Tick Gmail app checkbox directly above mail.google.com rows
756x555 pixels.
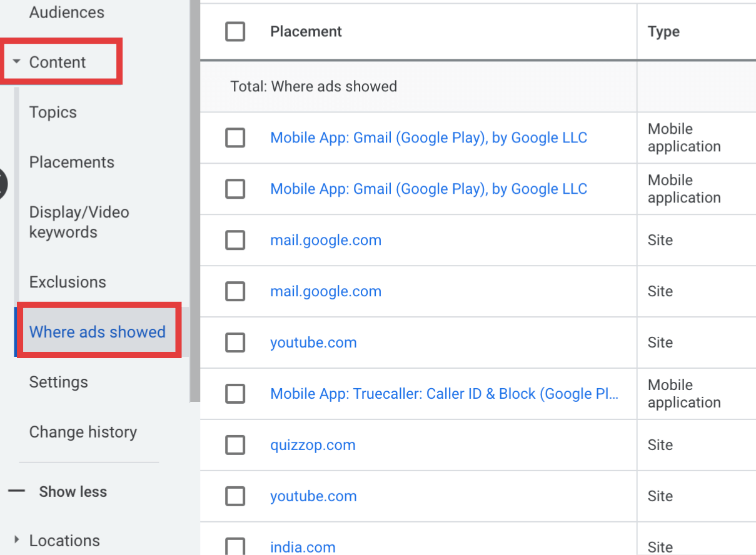click(x=235, y=189)
